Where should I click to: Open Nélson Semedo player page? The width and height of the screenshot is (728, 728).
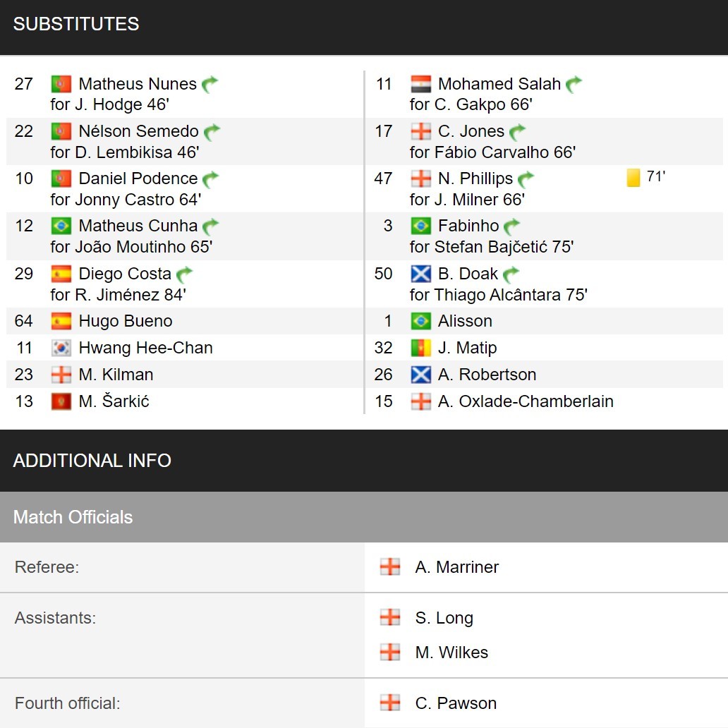point(138,131)
